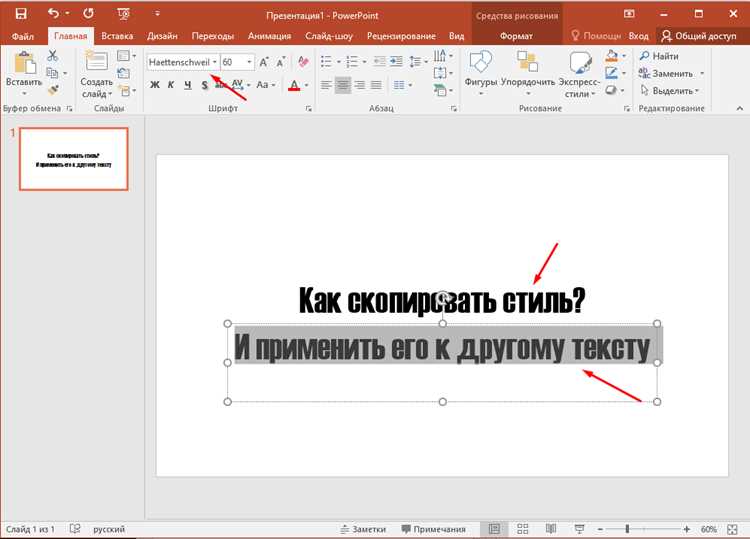Click the Примечания comments button
Viewport: 750px width, 539px height.
pos(434,529)
